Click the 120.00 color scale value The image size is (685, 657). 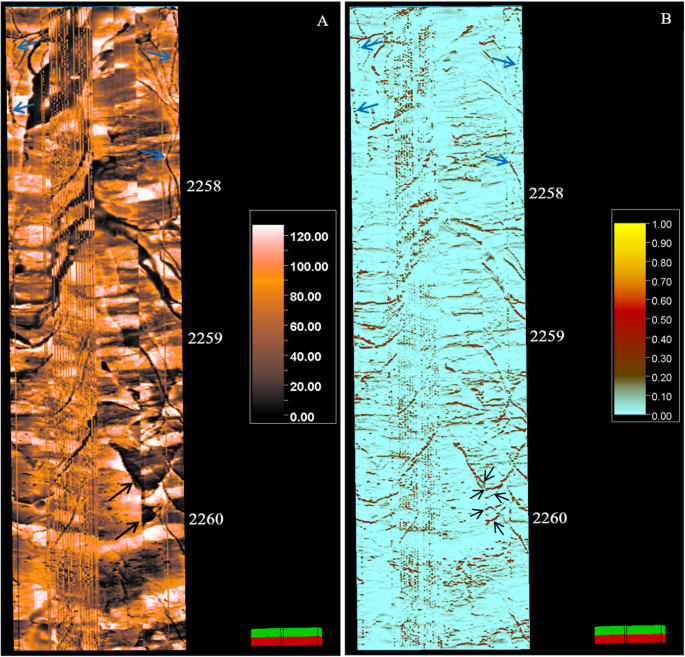point(309,237)
